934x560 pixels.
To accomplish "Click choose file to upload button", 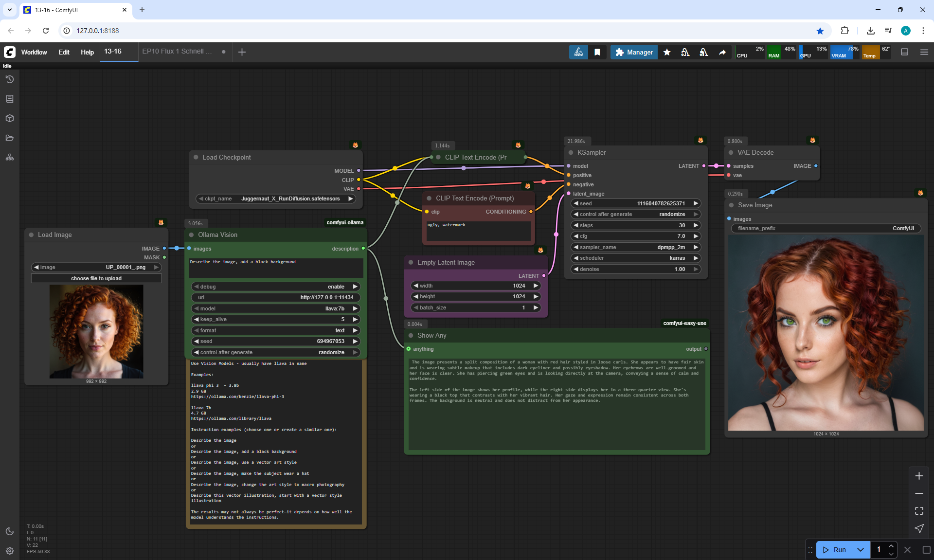I will click(96, 278).
